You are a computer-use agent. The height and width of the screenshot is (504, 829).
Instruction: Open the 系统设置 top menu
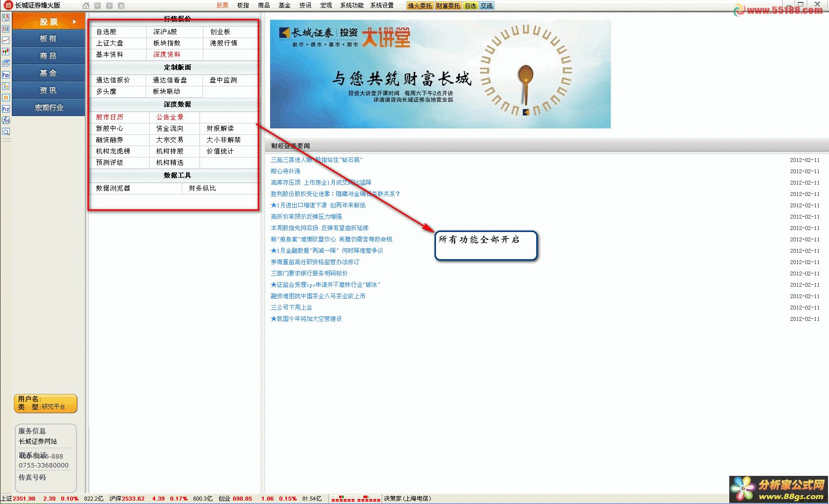[x=382, y=5]
